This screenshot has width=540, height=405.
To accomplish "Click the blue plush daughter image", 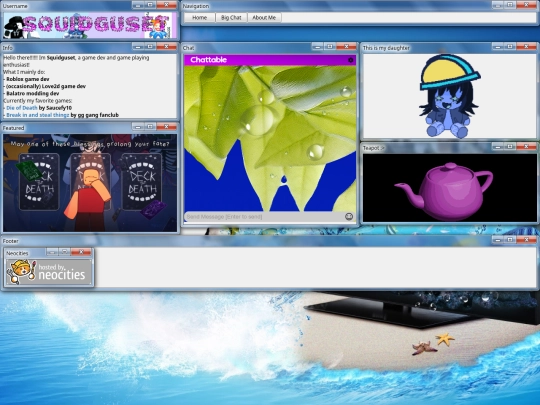I will (449, 96).
